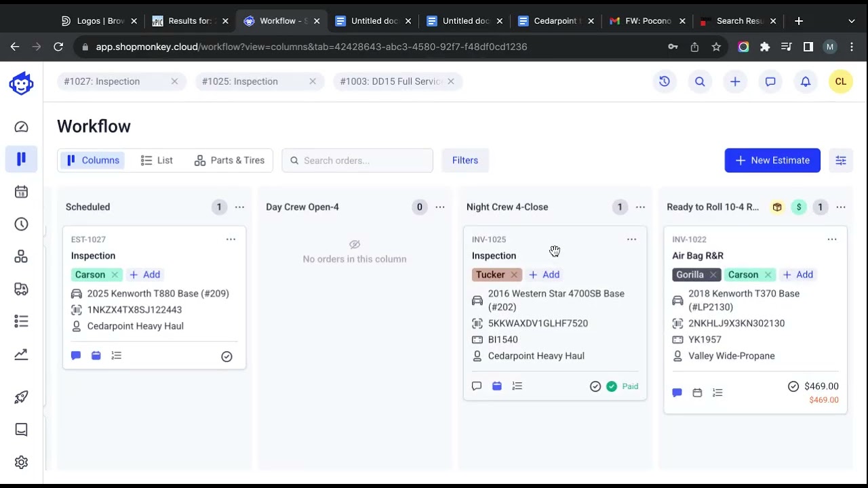868x488 pixels.
Task: Switch to Columns view
Action: 93,161
